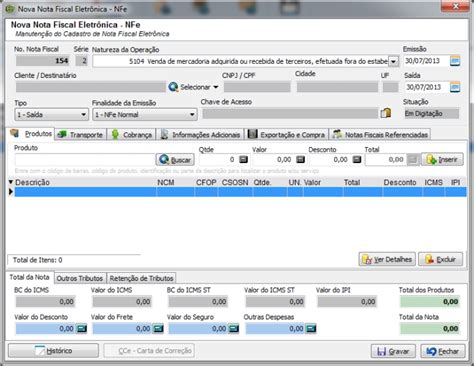Click the Fechar button
Image resolution: width=474 pixels, height=366 pixels.
pos(443,351)
